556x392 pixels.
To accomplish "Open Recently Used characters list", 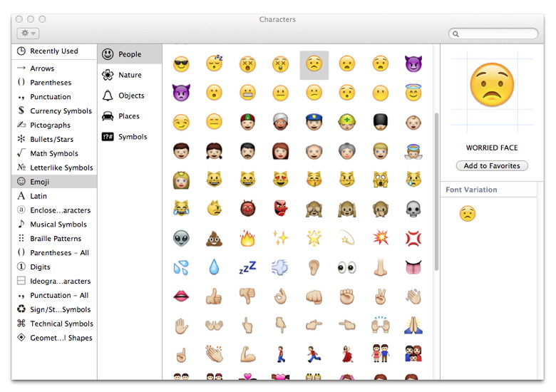I will coord(54,51).
